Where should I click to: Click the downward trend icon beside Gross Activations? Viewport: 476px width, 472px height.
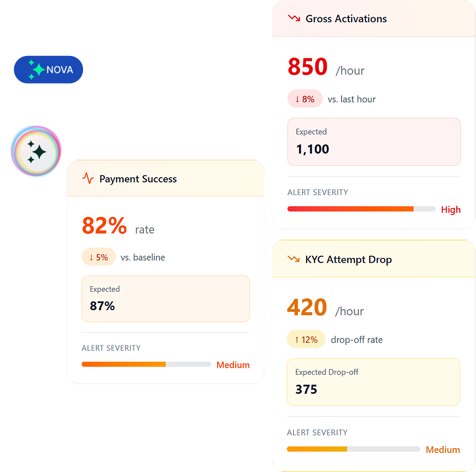(x=294, y=18)
